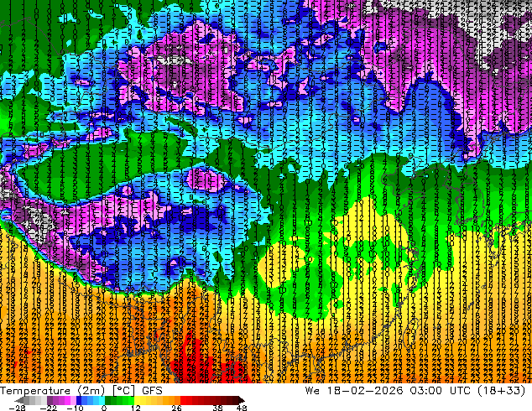Click the "48" legend value

pyautogui.click(x=242, y=408)
